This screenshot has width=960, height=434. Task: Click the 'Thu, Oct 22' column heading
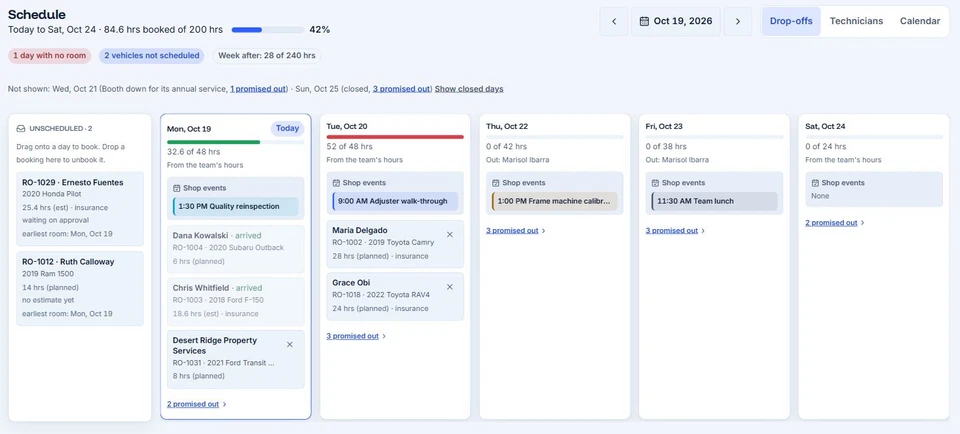click(x=507, y=126)
